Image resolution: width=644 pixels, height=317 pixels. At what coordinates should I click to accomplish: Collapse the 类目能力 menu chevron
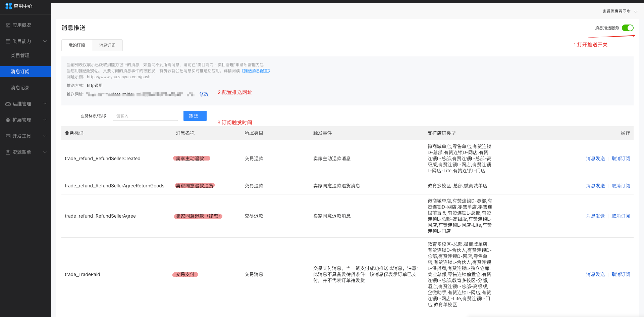click(45, 41)
